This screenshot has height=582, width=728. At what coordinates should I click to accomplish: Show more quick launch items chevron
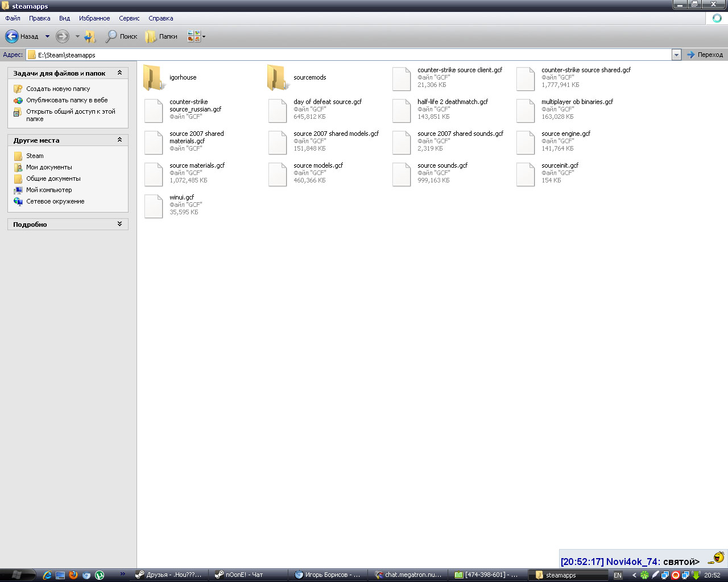[123, 574]
